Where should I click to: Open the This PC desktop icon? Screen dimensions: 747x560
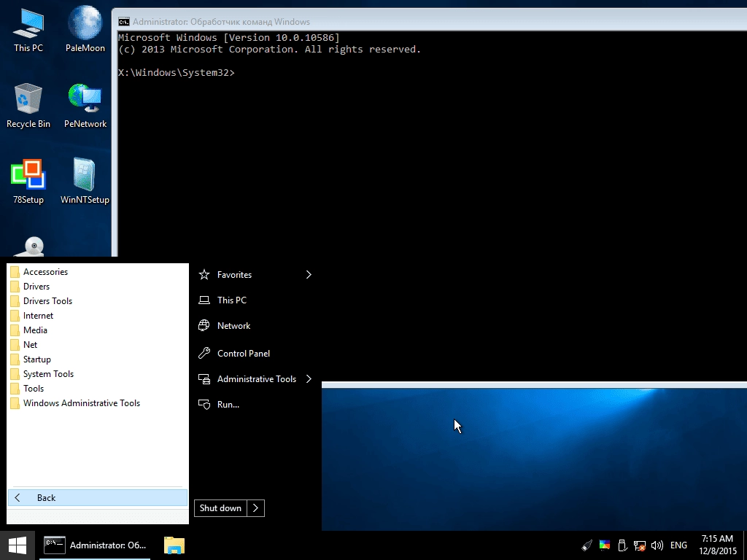coord(28,29)
